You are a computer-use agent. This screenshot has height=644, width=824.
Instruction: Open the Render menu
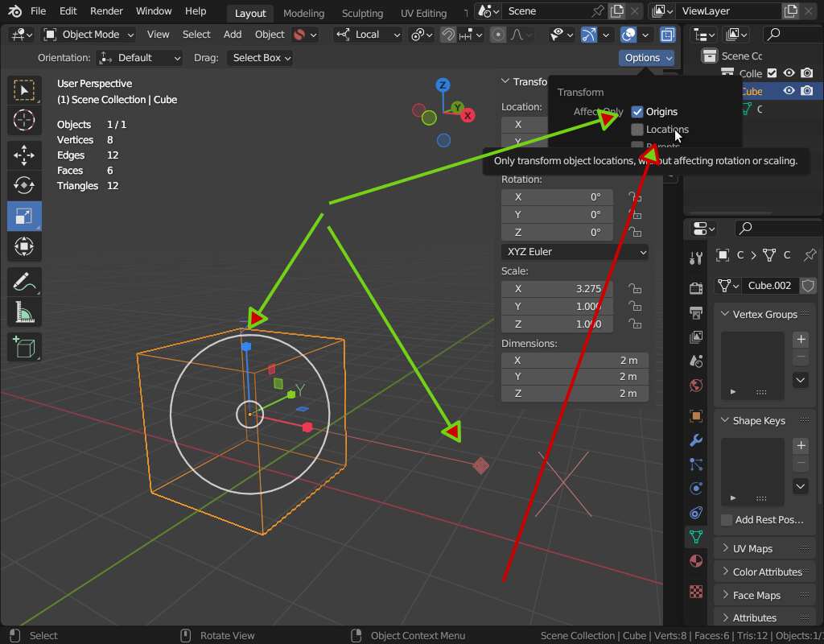coord(106,11)
